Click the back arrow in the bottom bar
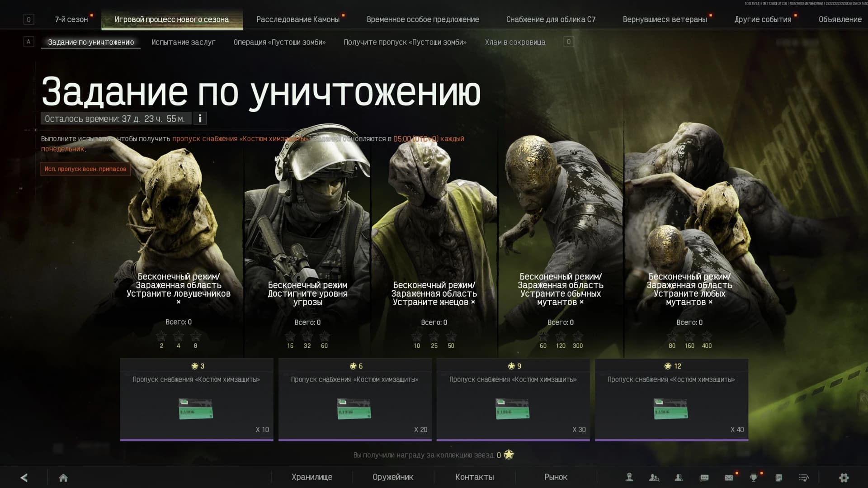868x488 pixels. (24, 478)
